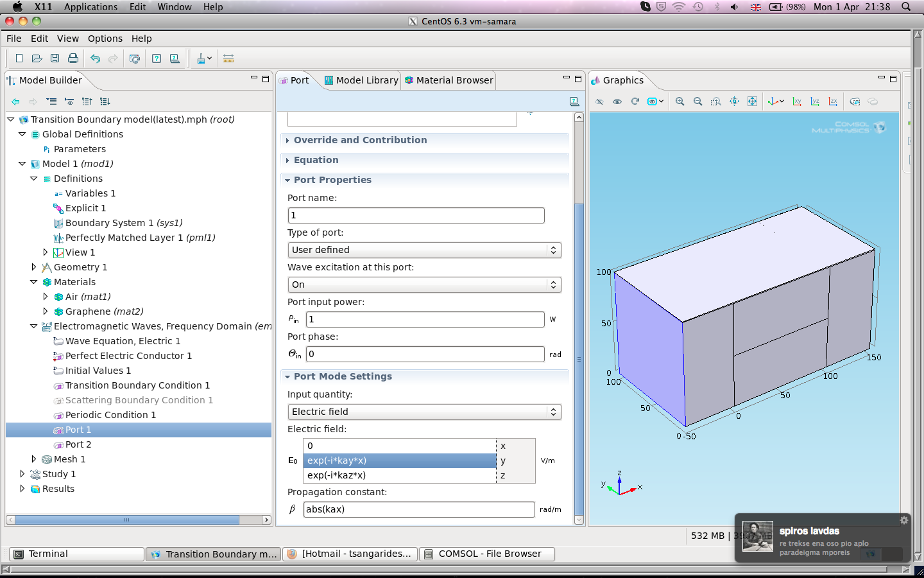The width and height of the screenshot is (924, 578).
Task: Switch to the Terminal taskbar window
Action: click(76, 554)
